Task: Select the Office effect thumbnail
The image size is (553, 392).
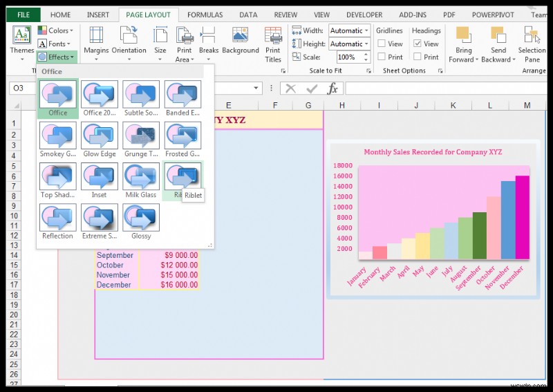Action: pos(58,98)
